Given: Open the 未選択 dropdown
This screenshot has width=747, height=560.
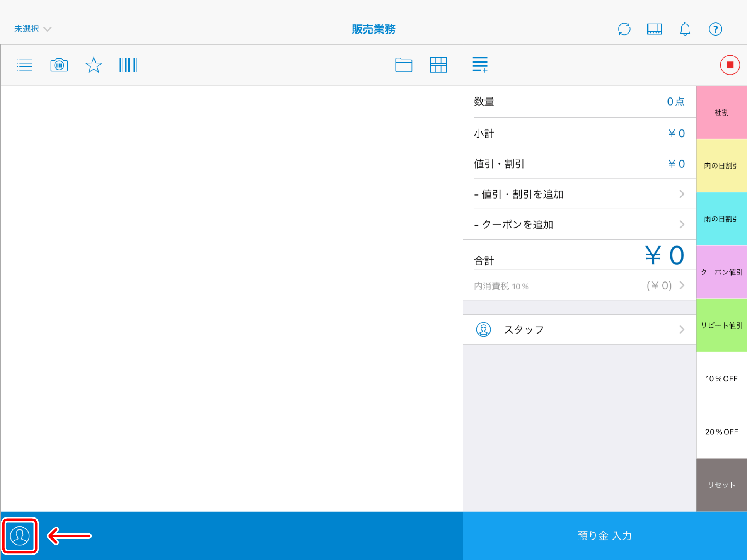Looking at the screenshot, I should point(32,29).
